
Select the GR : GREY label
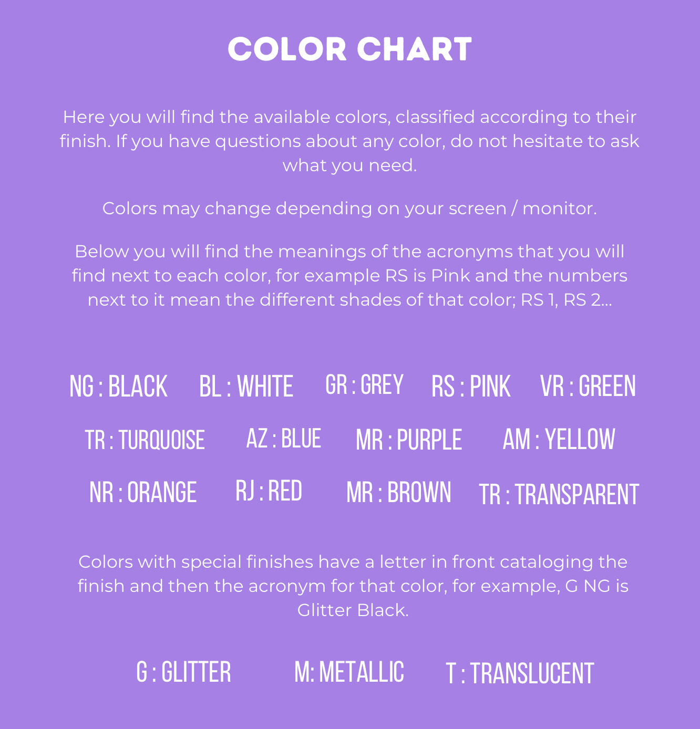pyautogui.click(x=364, y=384)
